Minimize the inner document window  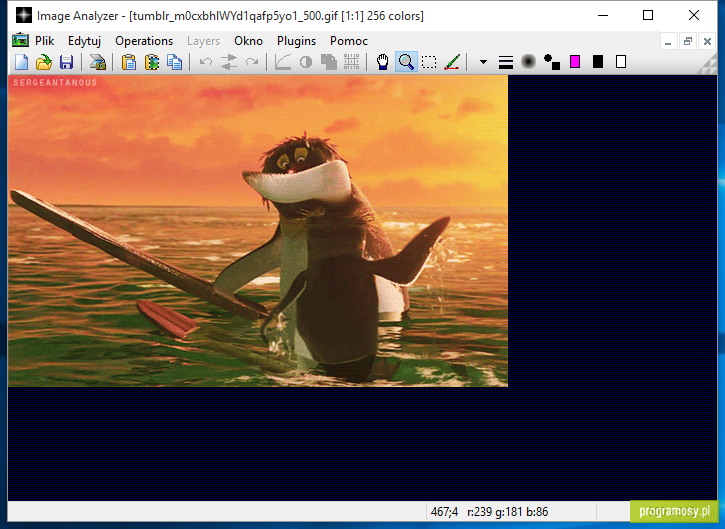[x=668, y=42]
